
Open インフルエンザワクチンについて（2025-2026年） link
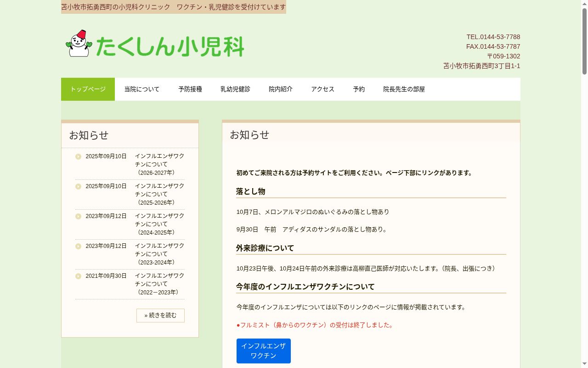(159, 194)
